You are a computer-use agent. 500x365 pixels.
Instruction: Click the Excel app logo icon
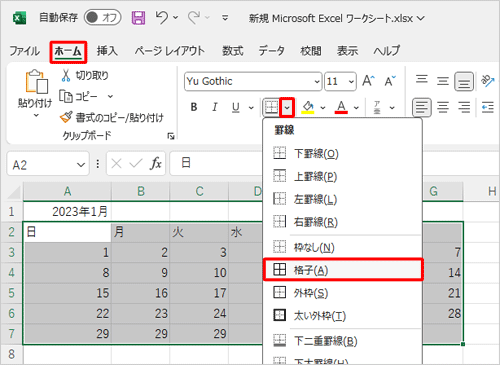point(19,18)
